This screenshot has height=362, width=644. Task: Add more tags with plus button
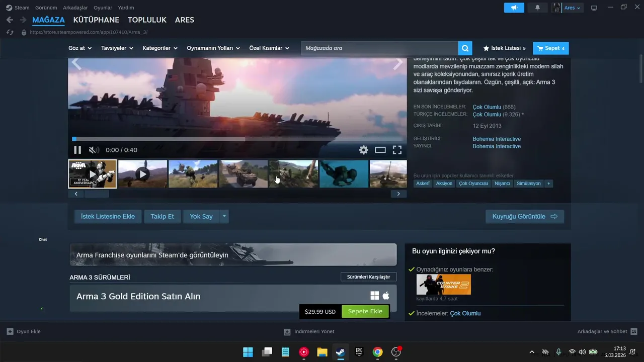549,184
